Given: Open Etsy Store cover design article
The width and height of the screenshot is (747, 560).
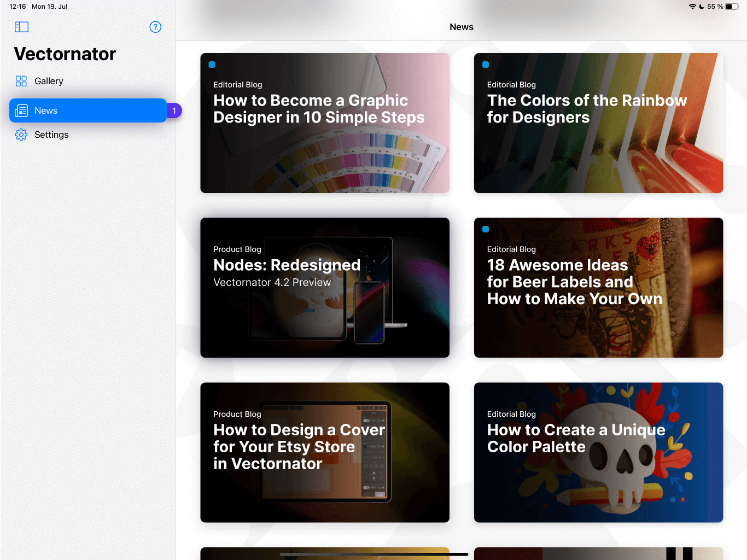Looking at the screenshot, I should pyautogui.click(x=325, y=452).
